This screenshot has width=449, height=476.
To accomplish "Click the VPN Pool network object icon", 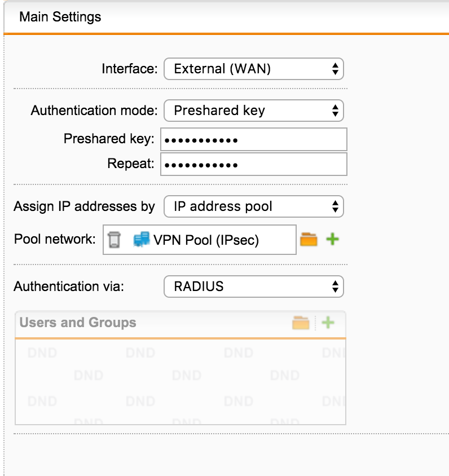I will click(x=141, y=239).
